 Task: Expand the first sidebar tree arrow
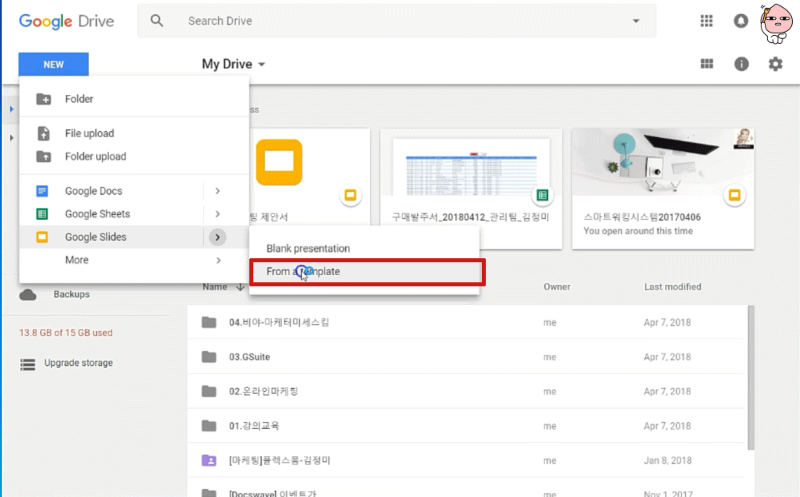pyautogui.click(x=11, y=109)
